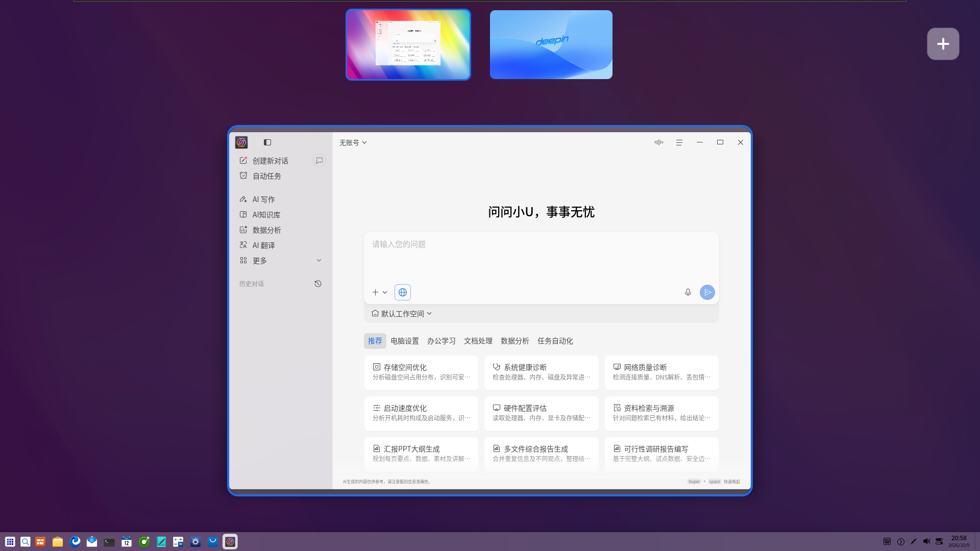Open the hamburger main menu

[679, 143]
